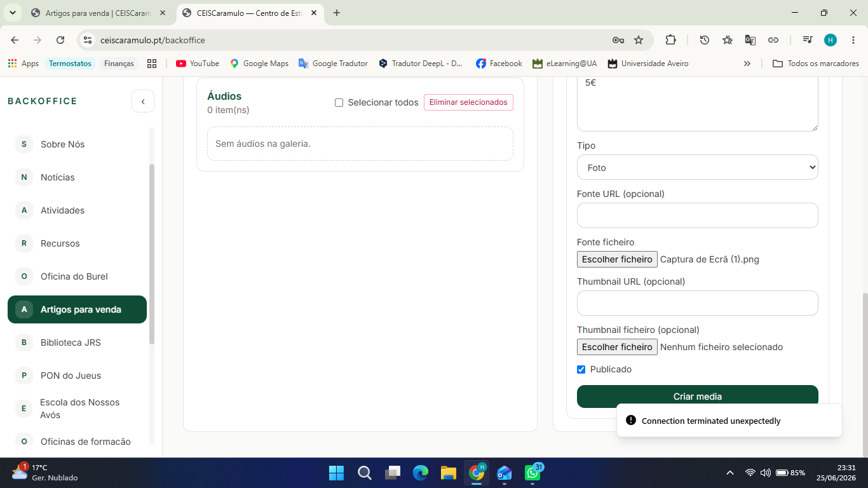868x488 pixels.
Task: Expand hidden bookmarks with double chevron
Action: (747, 64)
